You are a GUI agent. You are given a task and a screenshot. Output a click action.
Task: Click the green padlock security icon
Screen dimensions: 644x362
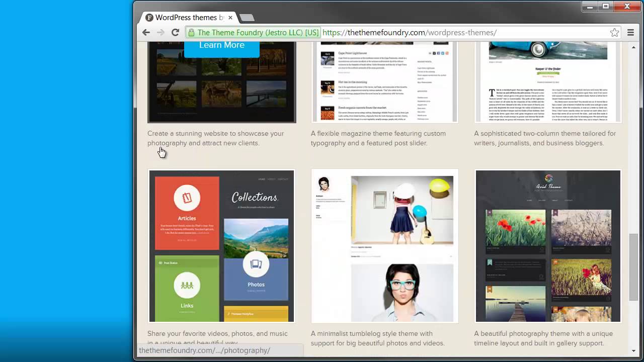[191, 33]
